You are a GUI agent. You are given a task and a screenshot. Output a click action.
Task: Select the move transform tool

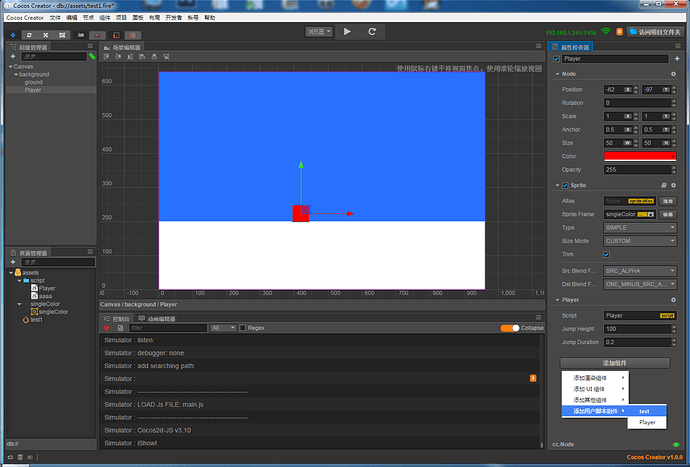tap(13, 35)
